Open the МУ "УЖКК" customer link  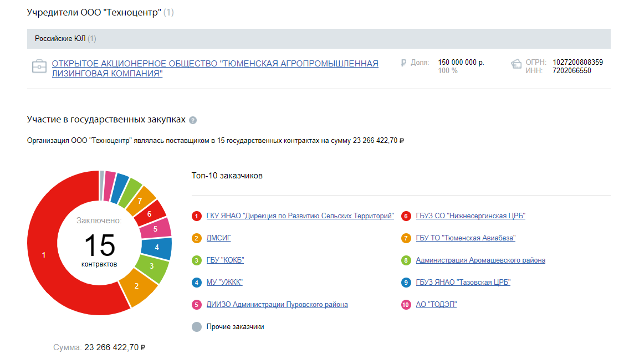coord(224,282)
